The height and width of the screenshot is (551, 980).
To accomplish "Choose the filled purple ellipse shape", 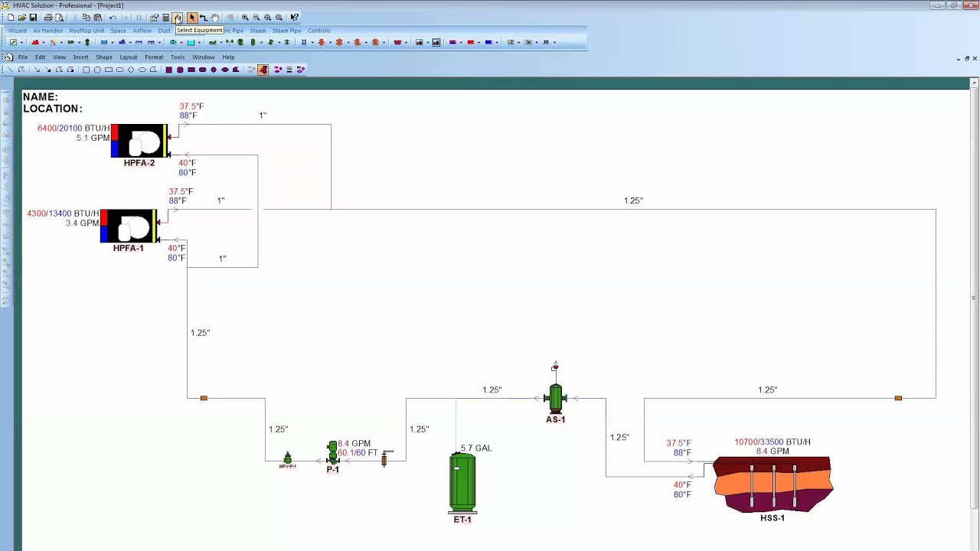I will point(225,70).
